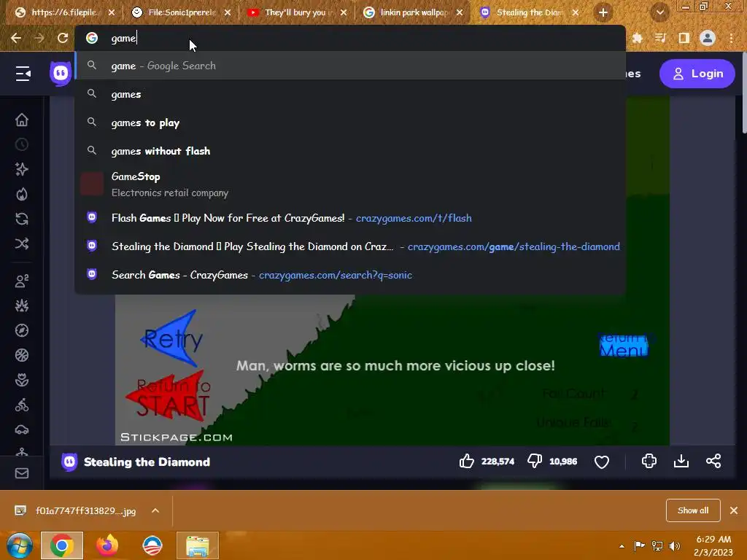747x560 pixels.
Task: Click the volume speaker tray icon
Action: (x=675, y=545)
